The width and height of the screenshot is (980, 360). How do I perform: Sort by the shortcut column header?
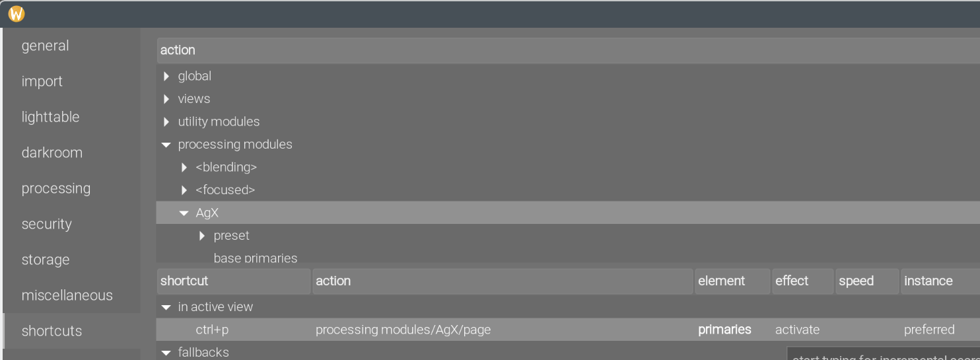(233, 281)
